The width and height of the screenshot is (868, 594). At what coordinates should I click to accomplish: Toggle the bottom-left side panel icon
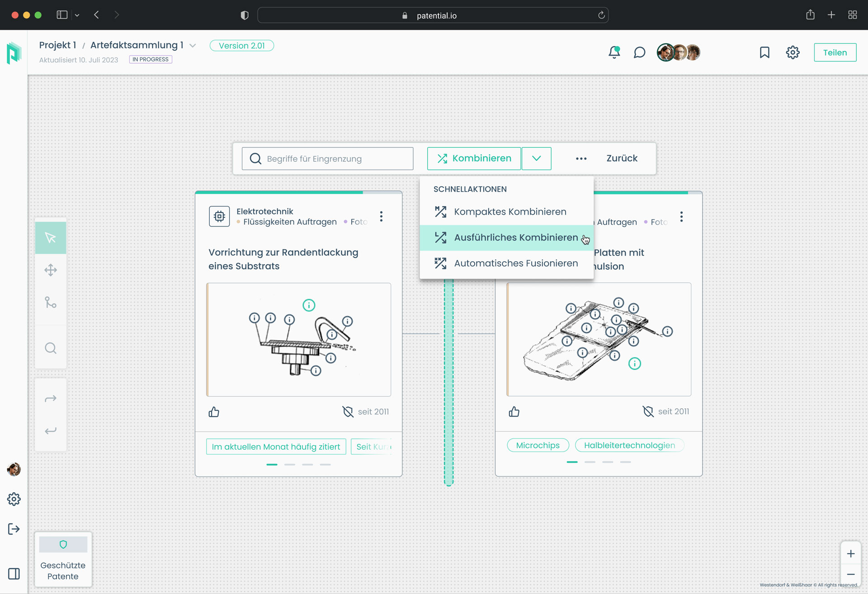(14, 574)
